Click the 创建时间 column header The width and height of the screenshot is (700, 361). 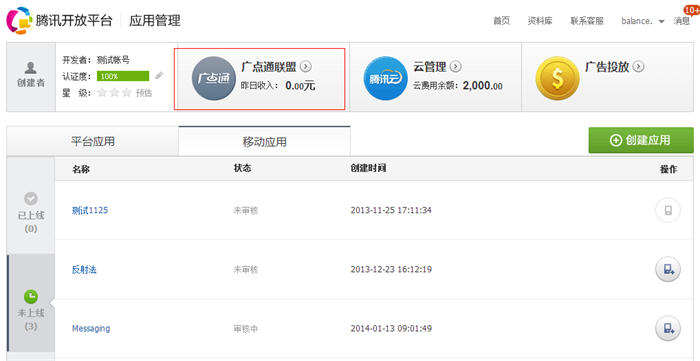pyautogui.click(x=368, y=169)
